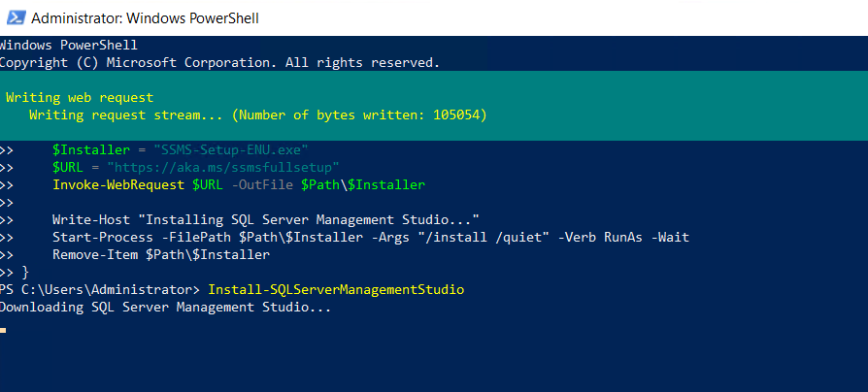Click the Microsoft Corporation copyright line
This screenshot has width=868, height=392.
click(219, 63)
